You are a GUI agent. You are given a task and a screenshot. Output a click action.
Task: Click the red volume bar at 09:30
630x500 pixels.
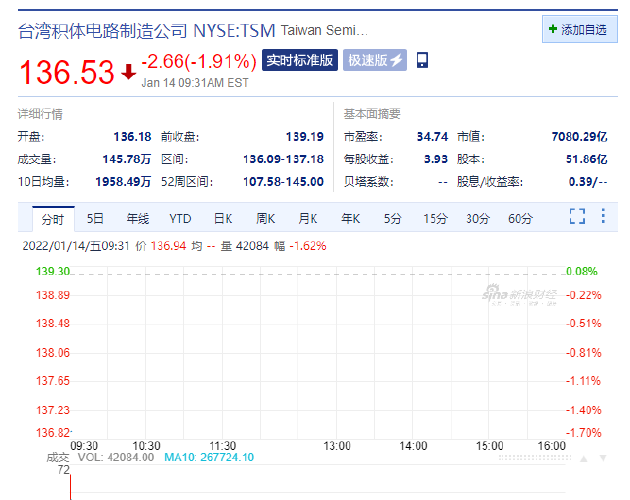coord(70,487)
